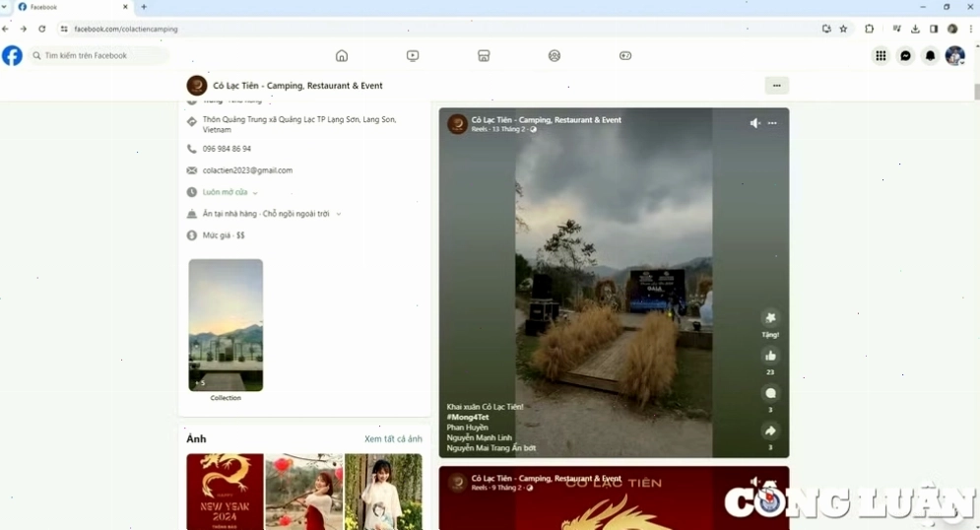Click 'Xem tất cả ảnh' link
This screenshot has height=530, width=980.
click(x=393, y=438)
